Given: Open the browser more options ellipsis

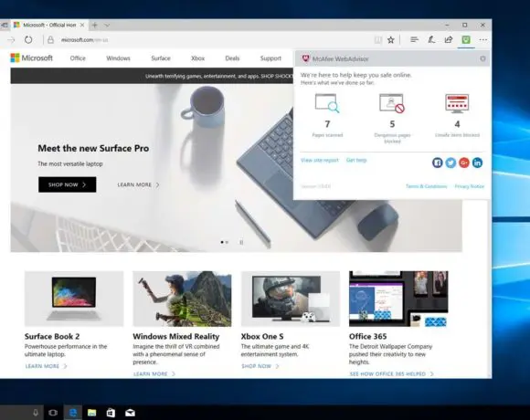Looking at the screenshot, I should click(x=483, y=40).
